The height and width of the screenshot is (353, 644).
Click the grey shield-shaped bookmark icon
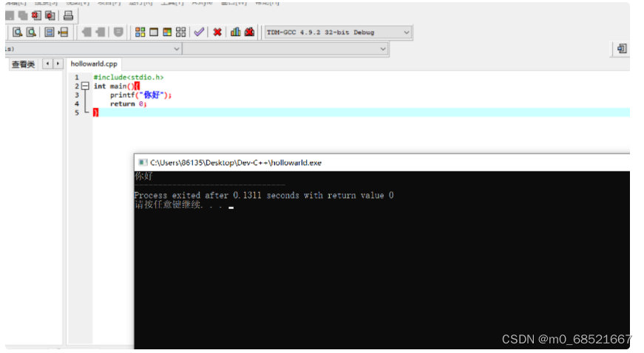(x=118, y=32)
